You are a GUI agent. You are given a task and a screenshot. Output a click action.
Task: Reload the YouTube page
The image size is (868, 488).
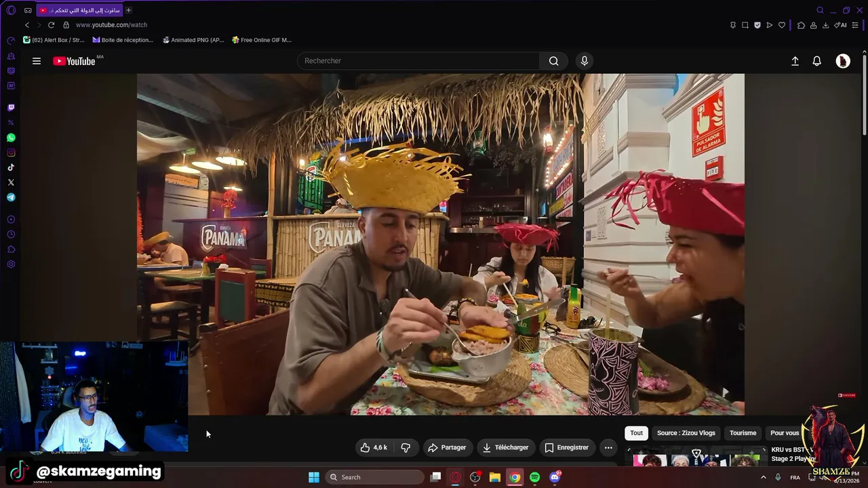click(51, 25)
